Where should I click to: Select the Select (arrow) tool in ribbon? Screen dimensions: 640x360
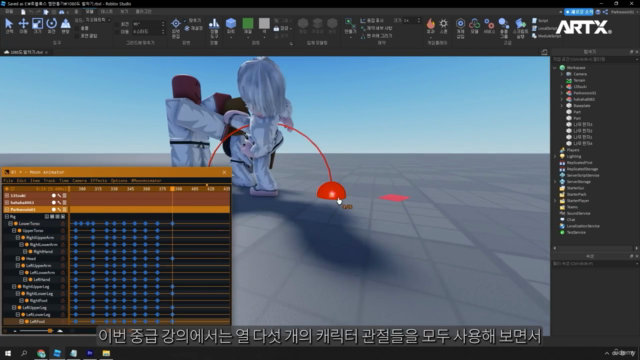[x=9, y=26]
